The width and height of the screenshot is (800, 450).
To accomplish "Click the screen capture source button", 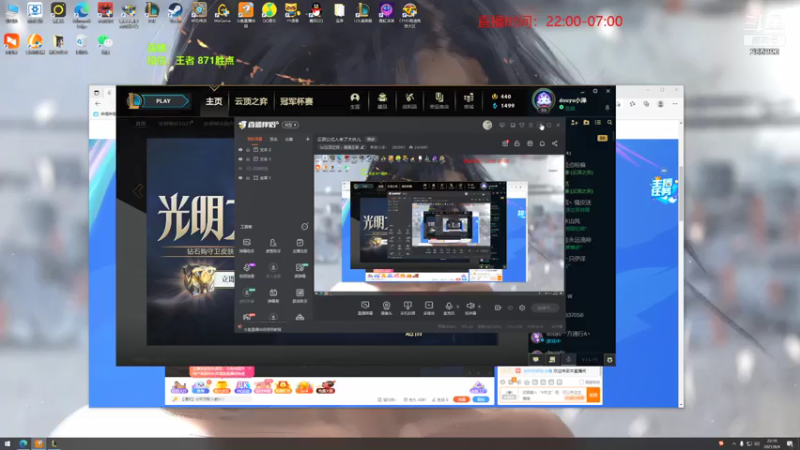I will pos(365,308).
